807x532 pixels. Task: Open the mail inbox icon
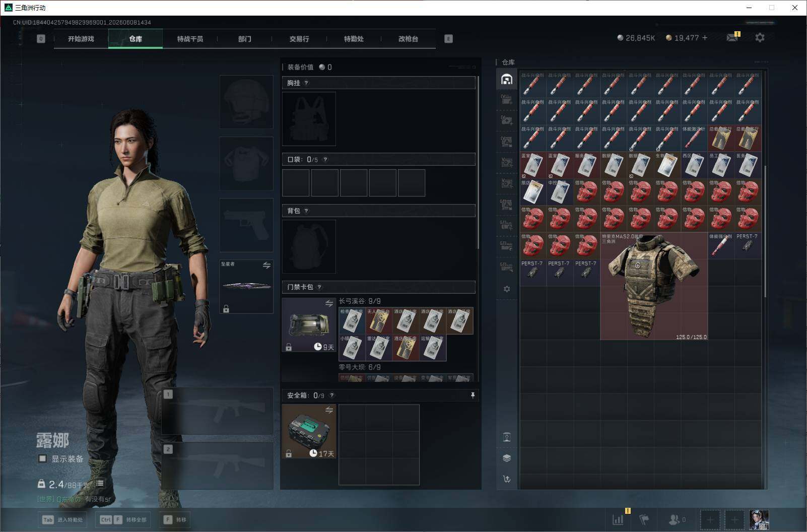732,38
